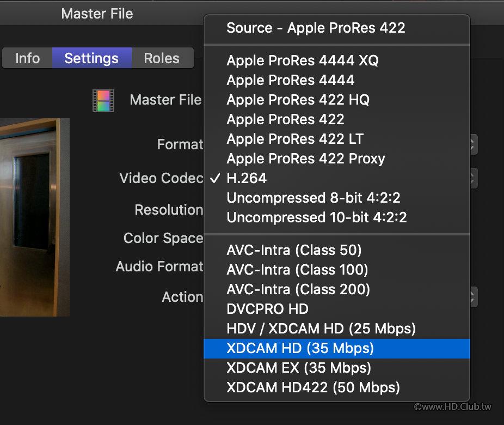Pick HDV / XDCAM HD (25 Mbps)
Image resolution: width=504 pixels, height=425 pixels.
[337, 329]
